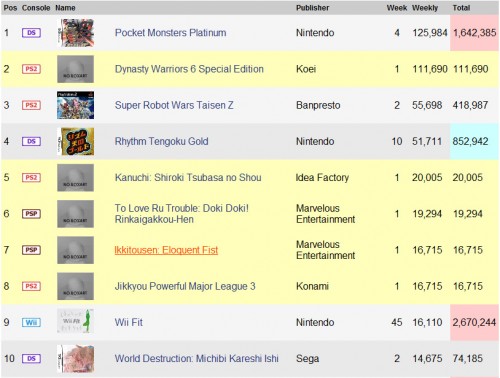Open the World Destruction: Michibi Kareshi Ishi link

197,359
